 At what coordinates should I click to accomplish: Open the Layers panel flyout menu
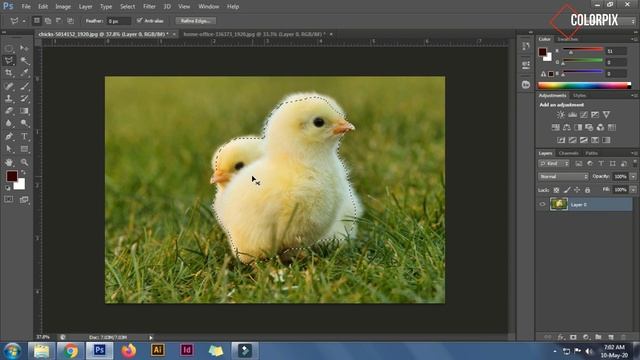pos(634,153)
